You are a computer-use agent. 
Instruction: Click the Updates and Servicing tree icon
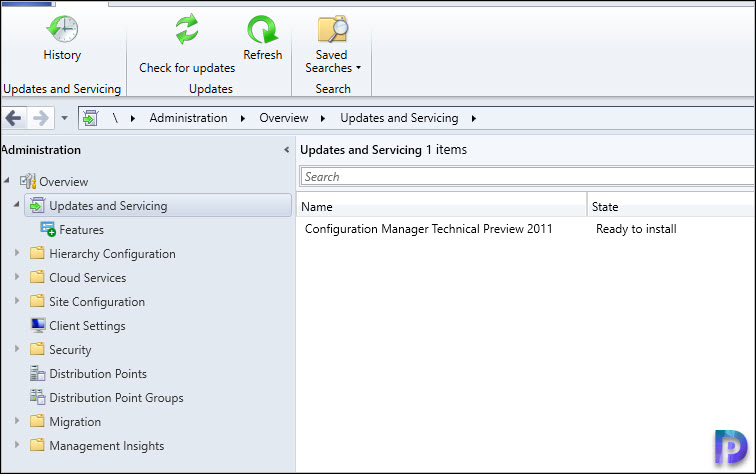(x=38, y=205)
